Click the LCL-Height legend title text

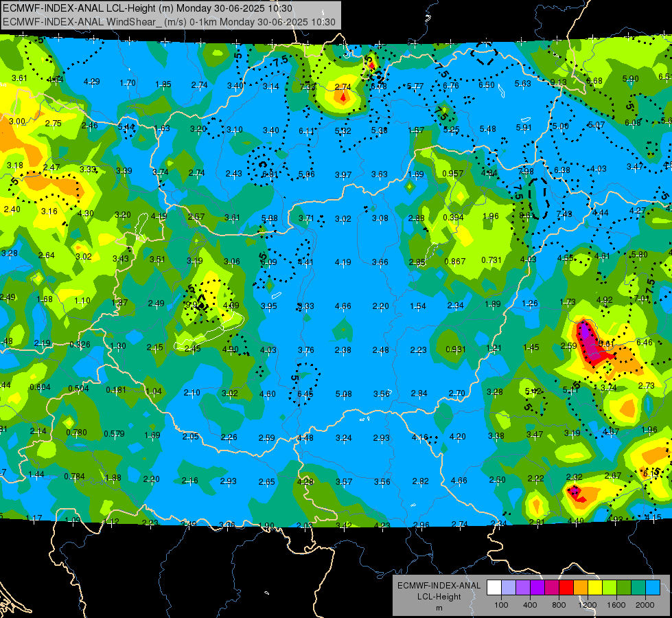pyautogui.click(x=439, y=597)
